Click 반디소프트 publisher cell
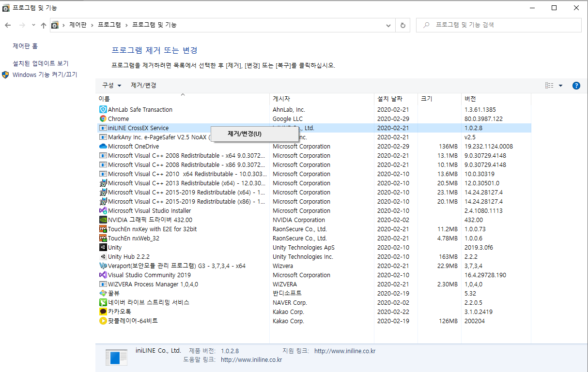The width and height of the screenshot is (588, 372). (x=287, y=294)
